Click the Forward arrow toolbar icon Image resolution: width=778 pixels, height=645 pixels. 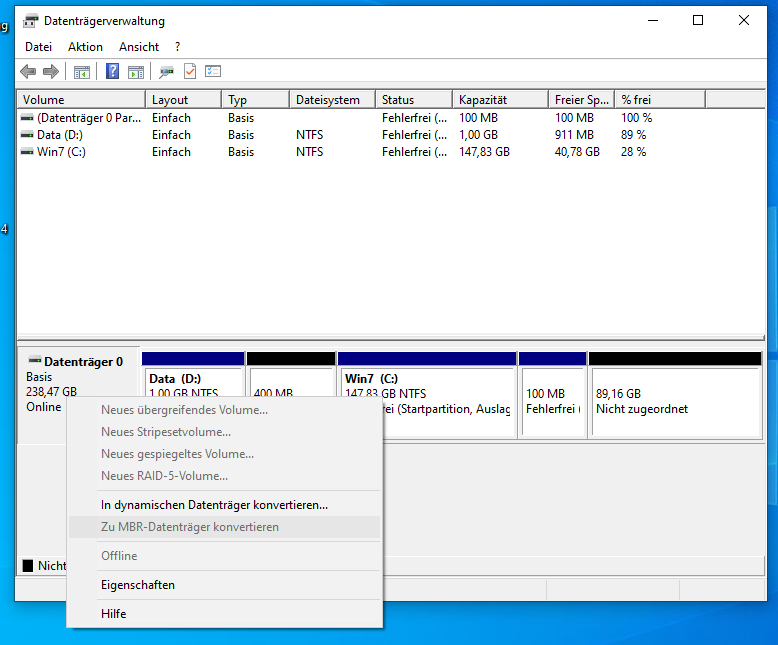[x=51, y=71]
